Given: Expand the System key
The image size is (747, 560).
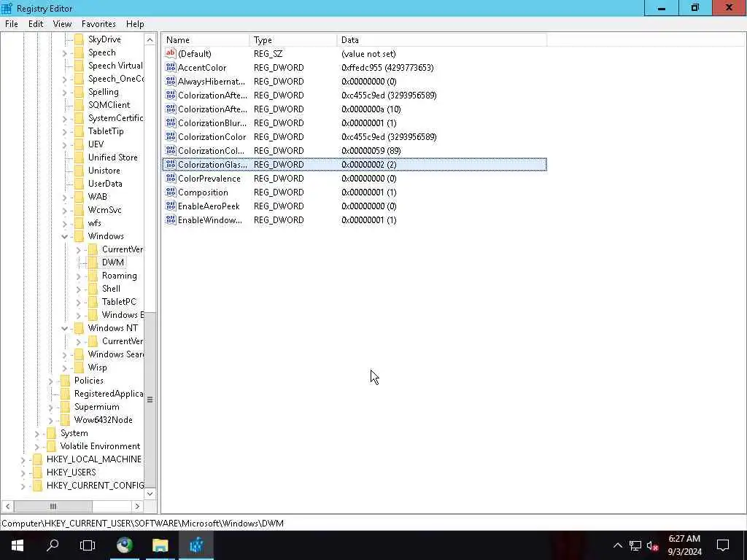Looking at the screenshot, I should (x=37, y=433).
